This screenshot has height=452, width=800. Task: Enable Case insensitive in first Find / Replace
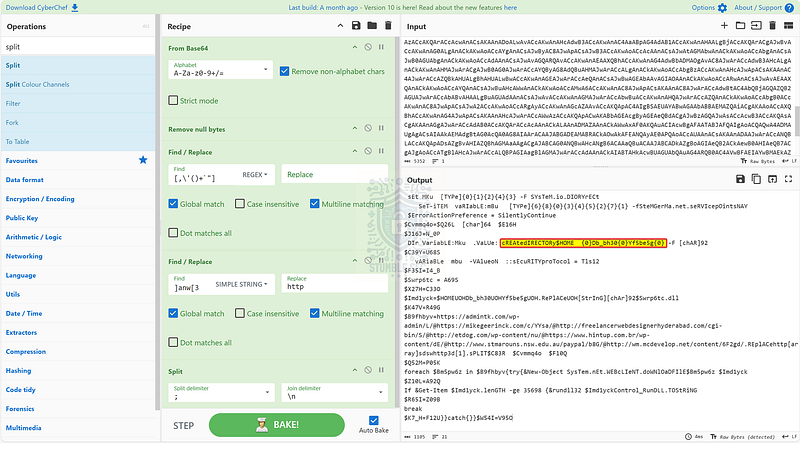(x=240, y=204)
